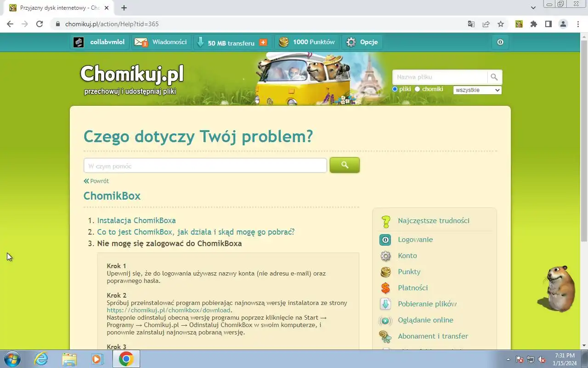Open the tab search chevron in Chrome
Image resolution: width=588 pixels, height=368 pixels.
pos(533,8)
